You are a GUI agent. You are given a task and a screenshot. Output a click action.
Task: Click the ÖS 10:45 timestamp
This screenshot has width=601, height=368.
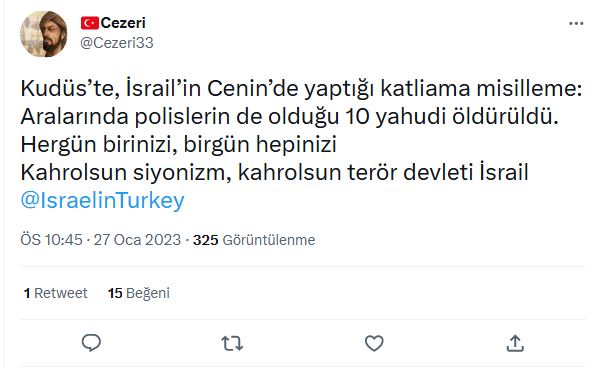coord(51,240)
